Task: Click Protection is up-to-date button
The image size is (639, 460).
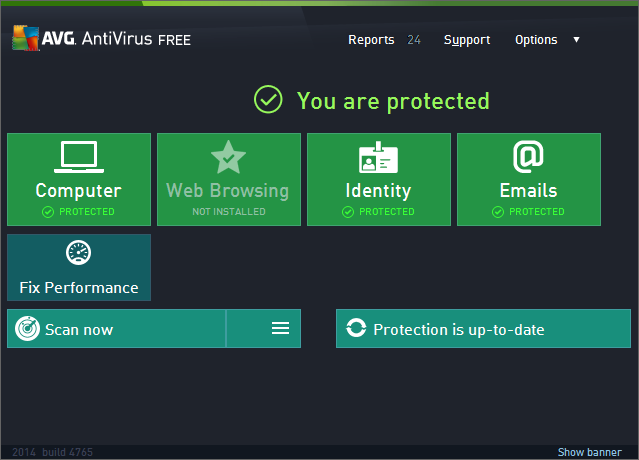Action: point(483,328)
